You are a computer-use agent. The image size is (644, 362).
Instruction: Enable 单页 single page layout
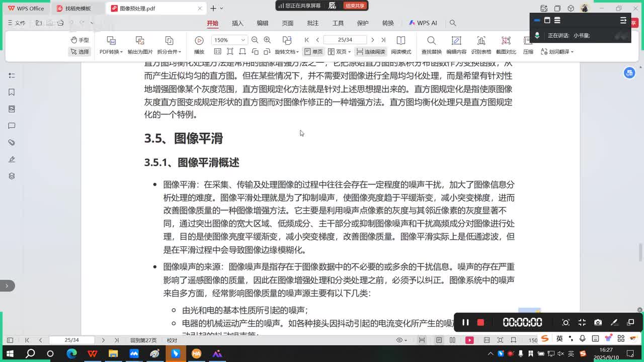[313, 52]
